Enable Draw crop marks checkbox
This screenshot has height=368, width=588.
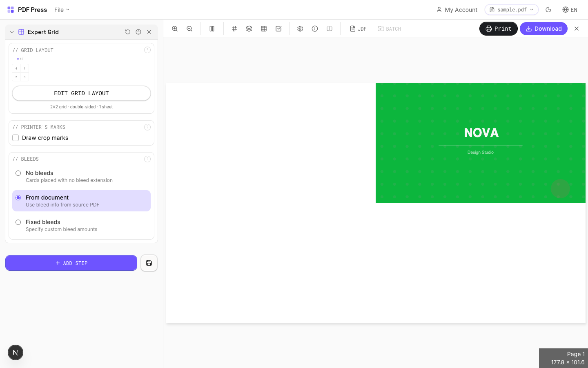pos(16,138)
